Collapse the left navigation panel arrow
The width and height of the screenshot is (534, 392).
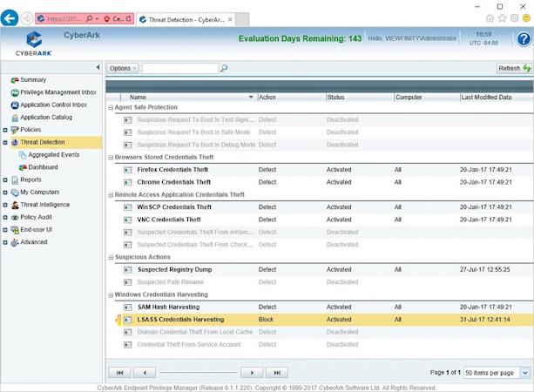click(97, 67)
